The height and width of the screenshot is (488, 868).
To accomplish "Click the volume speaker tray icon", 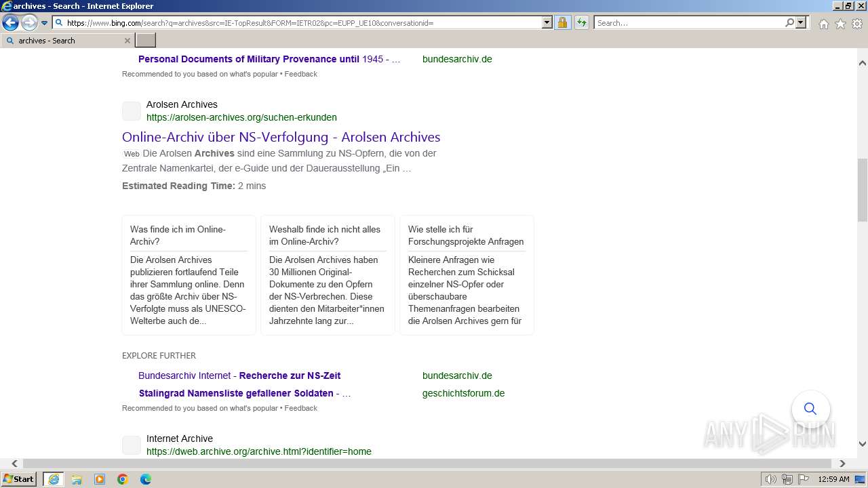I will pyautogui.click(x=770, y=479).
